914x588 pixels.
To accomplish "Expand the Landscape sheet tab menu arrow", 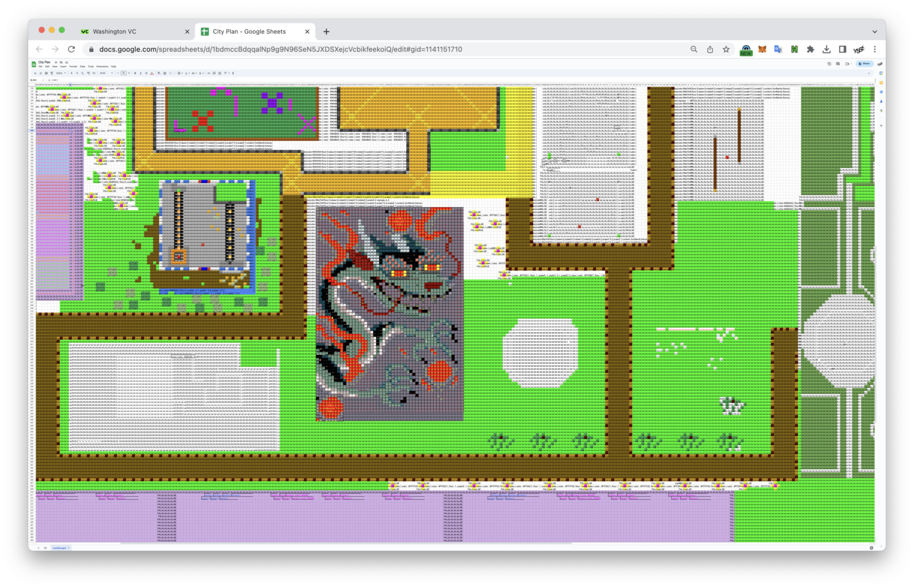I will [x=68, y=548].
